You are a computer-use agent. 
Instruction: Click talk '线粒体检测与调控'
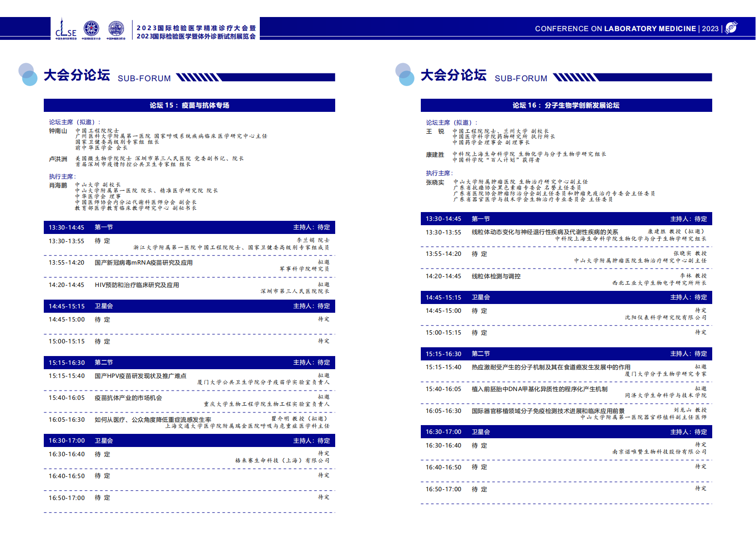click(496, 276)
